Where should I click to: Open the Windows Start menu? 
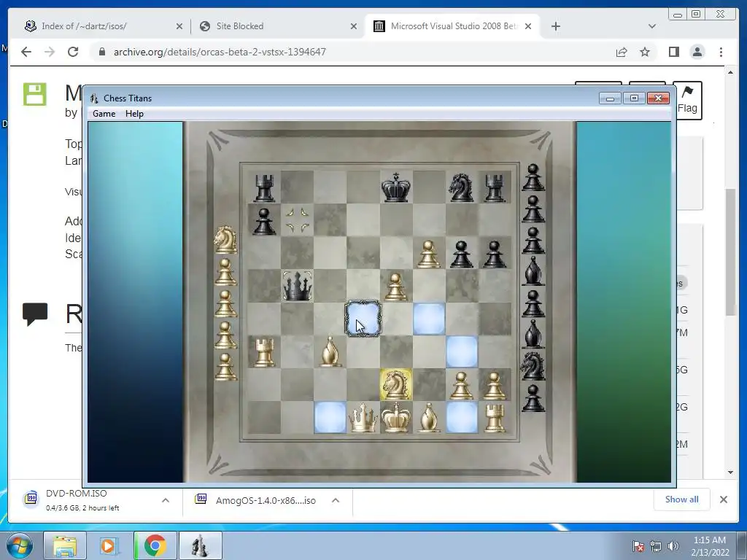coord(19,545)
